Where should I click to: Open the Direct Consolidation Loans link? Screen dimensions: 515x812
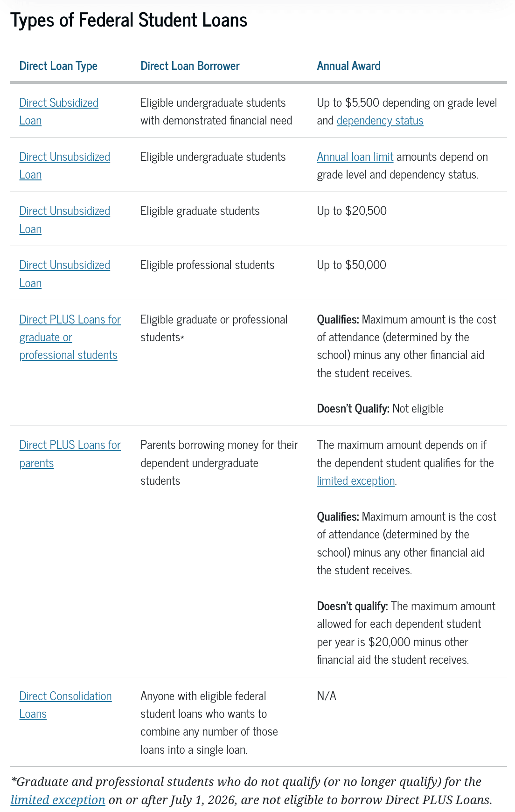click(65, 705)
